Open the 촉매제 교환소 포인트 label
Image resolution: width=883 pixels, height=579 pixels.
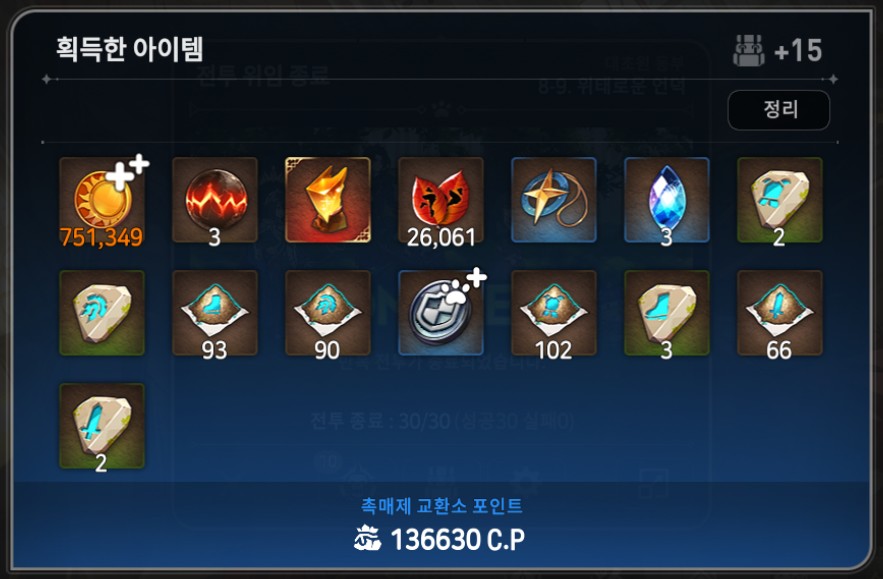442,506
